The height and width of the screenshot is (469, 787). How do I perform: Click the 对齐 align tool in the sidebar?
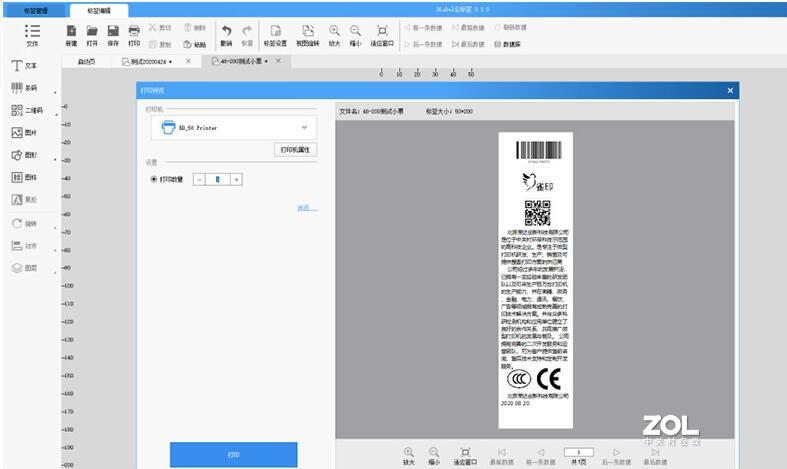24,246
